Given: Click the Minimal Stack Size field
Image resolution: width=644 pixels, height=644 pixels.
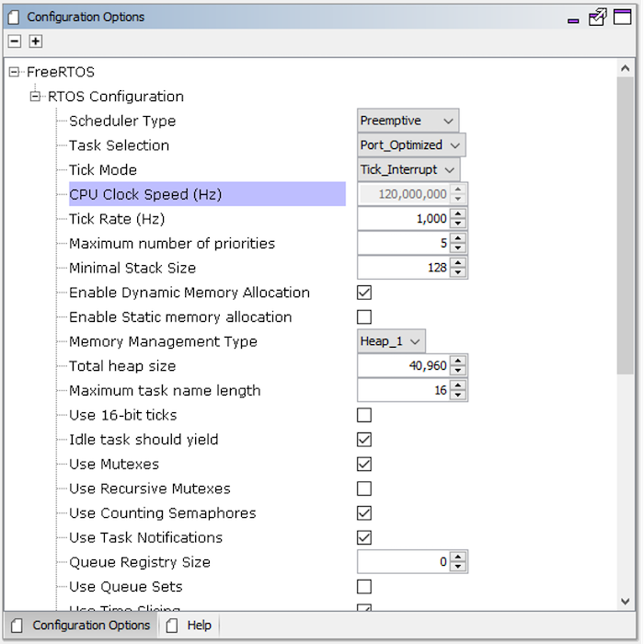Looking at the screenshot, I should pos(404,268).
